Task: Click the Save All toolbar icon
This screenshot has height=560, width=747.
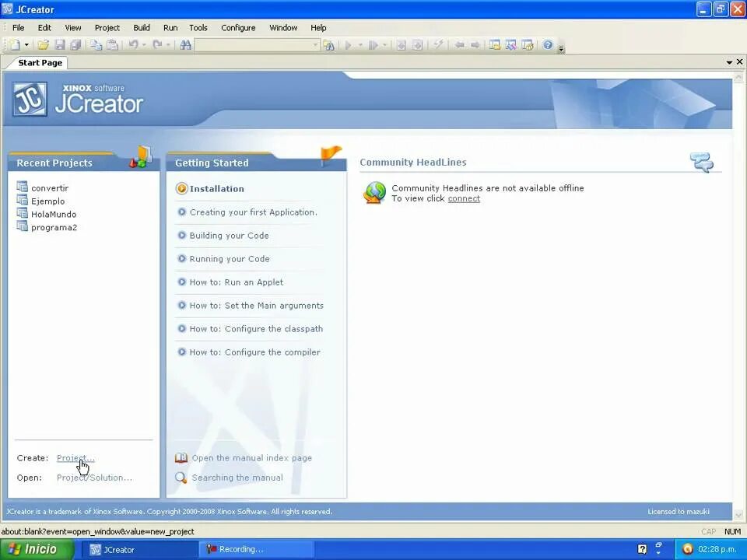Action: click(x=75, y=45)
